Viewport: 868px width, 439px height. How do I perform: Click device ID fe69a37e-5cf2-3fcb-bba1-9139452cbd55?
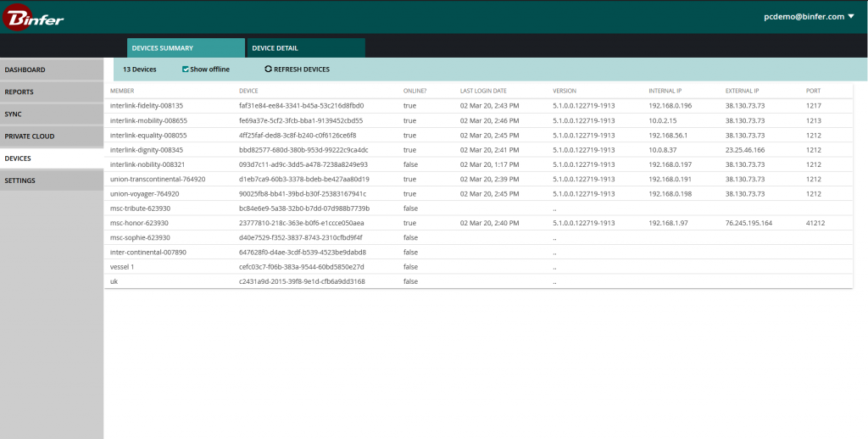click(301, 120)
